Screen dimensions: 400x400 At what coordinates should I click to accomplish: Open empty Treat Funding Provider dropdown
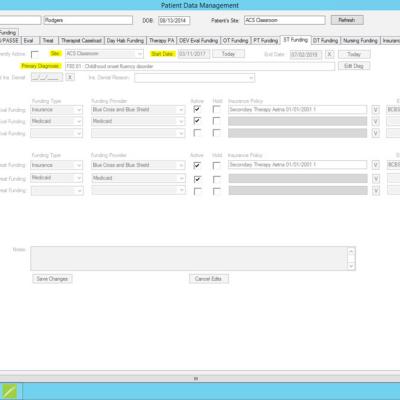[x=138, y=190]
